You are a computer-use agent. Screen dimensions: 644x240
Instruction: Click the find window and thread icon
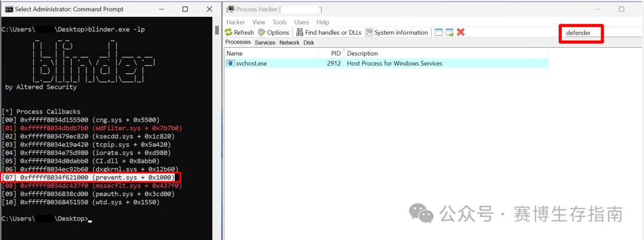click(450, 32)
